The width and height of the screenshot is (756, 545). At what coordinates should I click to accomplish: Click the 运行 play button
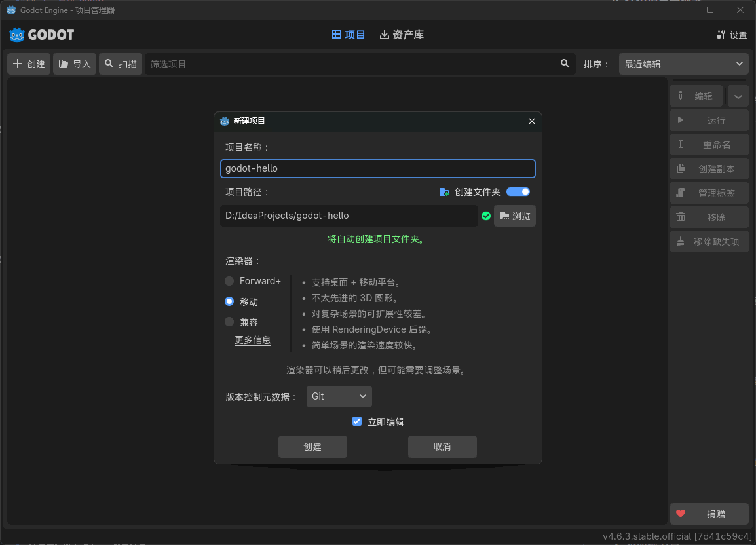point(709,120)
